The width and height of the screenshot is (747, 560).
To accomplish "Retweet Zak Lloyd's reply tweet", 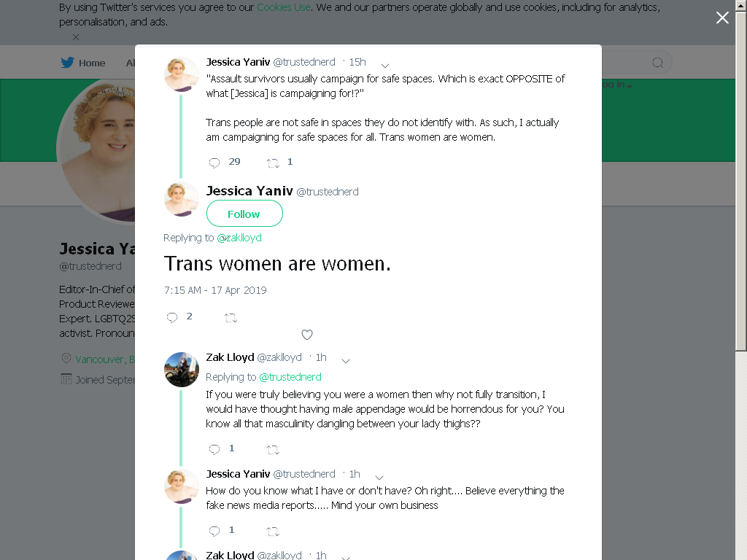I will tap(273, 449).
